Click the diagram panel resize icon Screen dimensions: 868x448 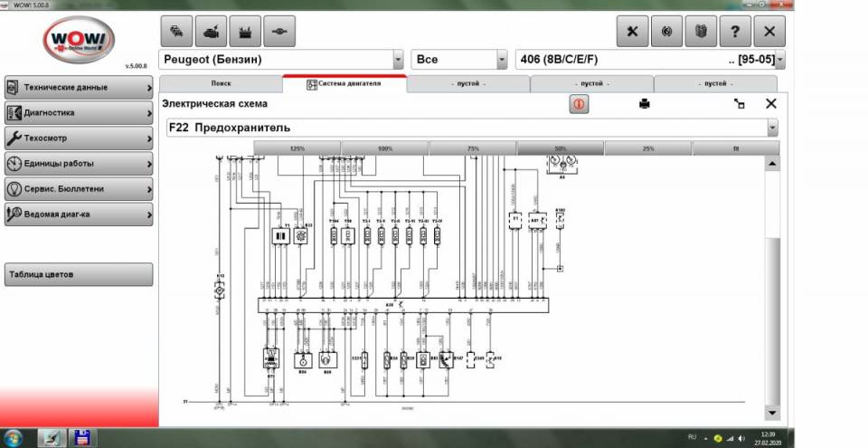click(x=740, y=104)
